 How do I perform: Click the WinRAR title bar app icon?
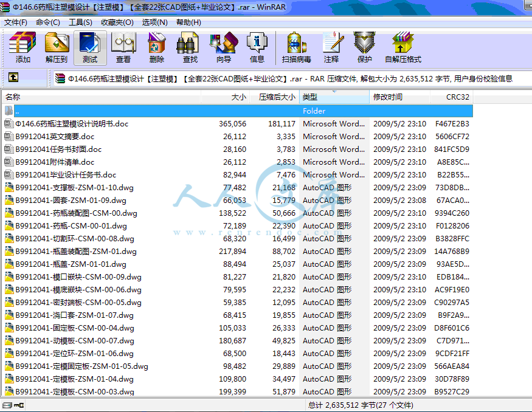tap(4, 7)
